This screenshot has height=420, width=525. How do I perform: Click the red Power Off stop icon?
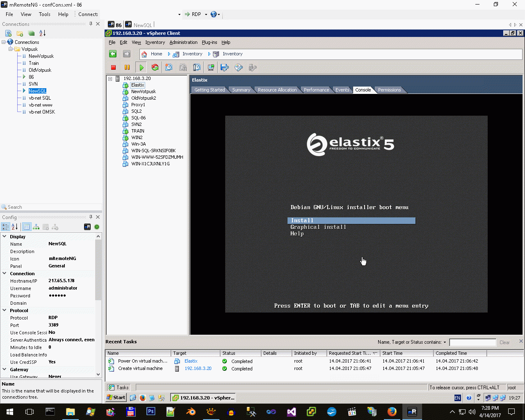pyautogui.click(x=114, y=68)
